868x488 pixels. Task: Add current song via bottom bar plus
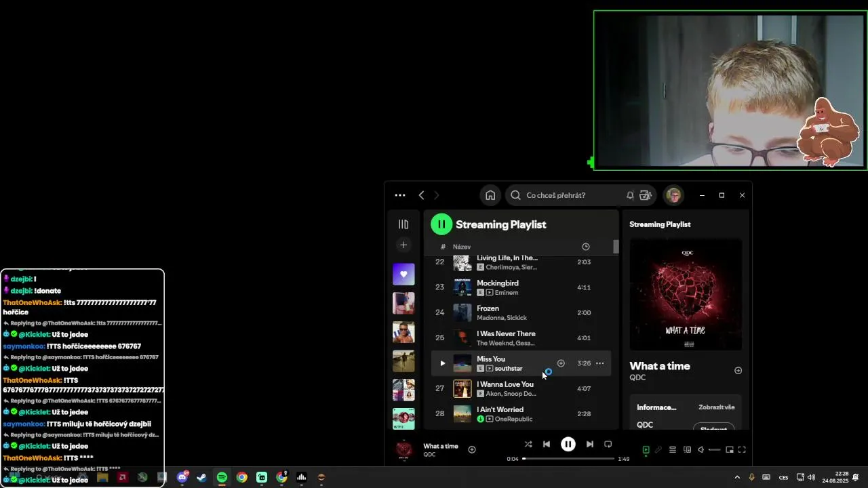[472, 449]
